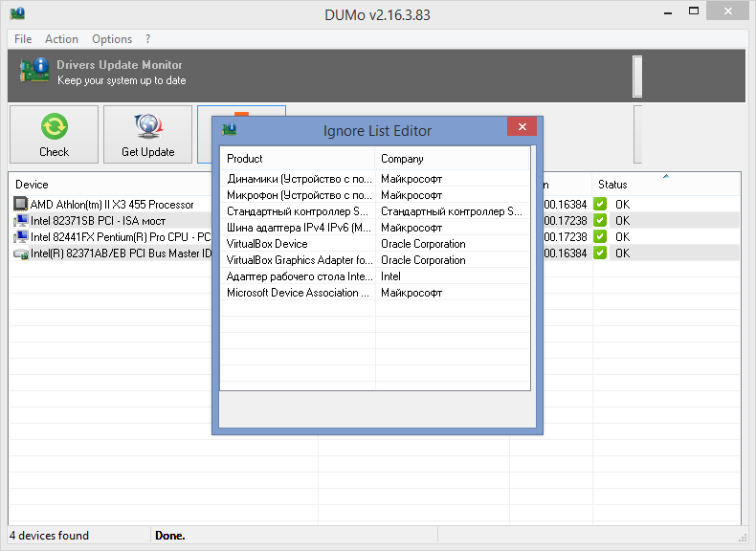Click green OK checkmark for Intel 82441FX row

tap(600, 236)
